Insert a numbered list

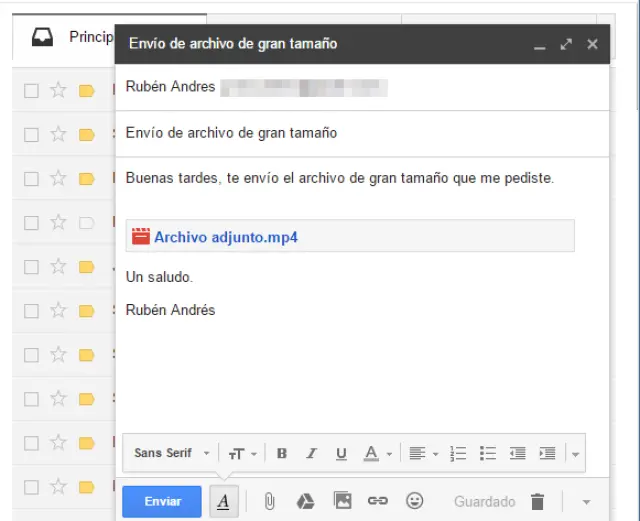tap(458, 453)
